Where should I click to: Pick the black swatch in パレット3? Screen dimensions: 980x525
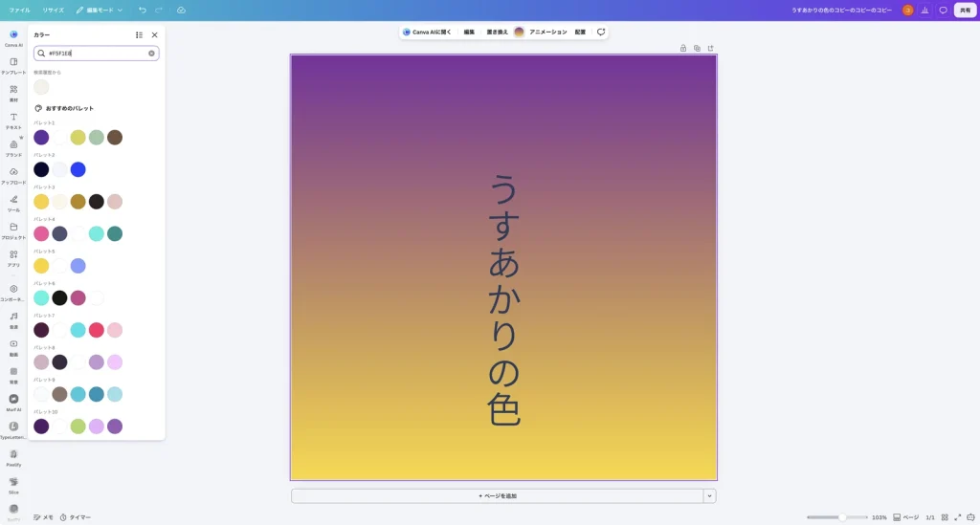pyautogui.click(x=97, y=202)
